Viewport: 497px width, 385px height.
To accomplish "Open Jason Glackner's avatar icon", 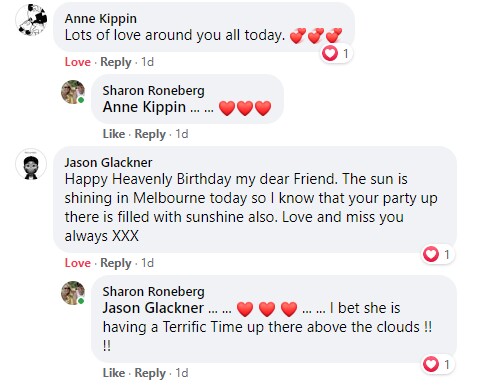I will pyautogui.click(x=31, y=164).
